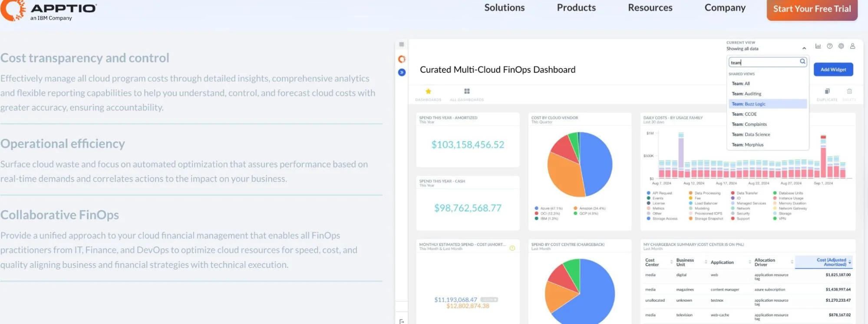Click Network Gateway legend entry

tap(790, 208)
